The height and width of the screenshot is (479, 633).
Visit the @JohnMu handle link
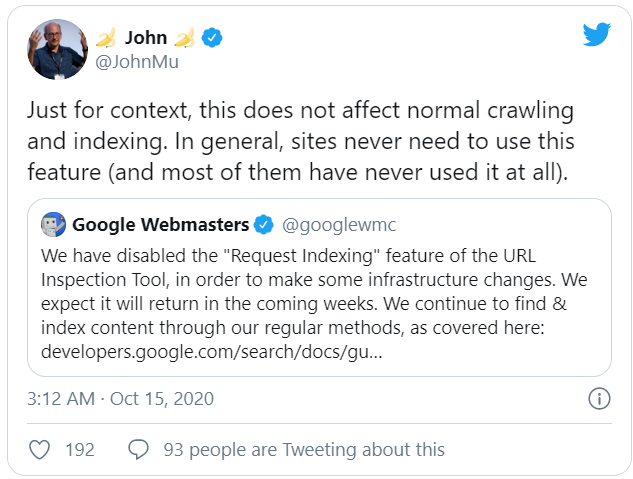point(135,62)
